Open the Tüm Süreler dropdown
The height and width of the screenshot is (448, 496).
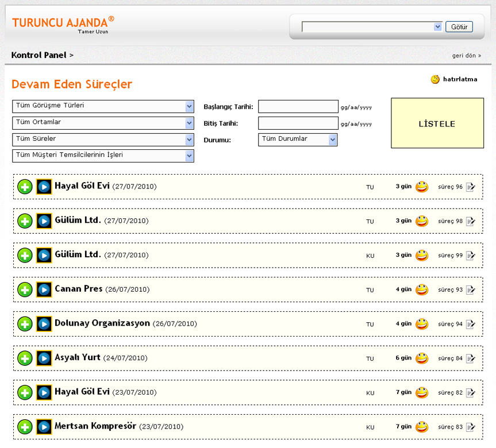coord(103,140)
